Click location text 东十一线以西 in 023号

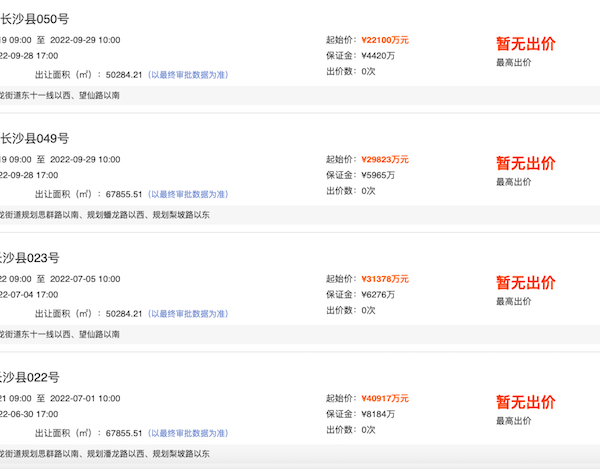46,334
